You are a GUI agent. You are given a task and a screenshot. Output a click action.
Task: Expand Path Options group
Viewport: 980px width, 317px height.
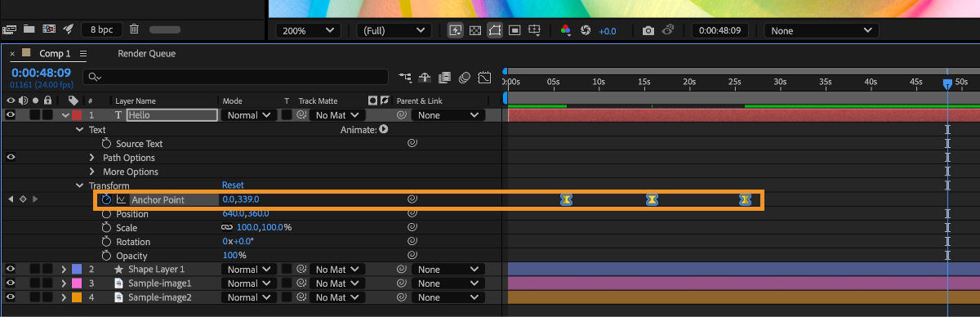91,158
